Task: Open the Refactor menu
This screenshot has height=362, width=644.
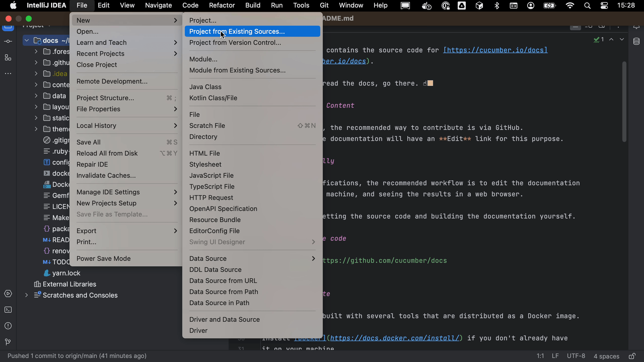Action: (221, 5)
